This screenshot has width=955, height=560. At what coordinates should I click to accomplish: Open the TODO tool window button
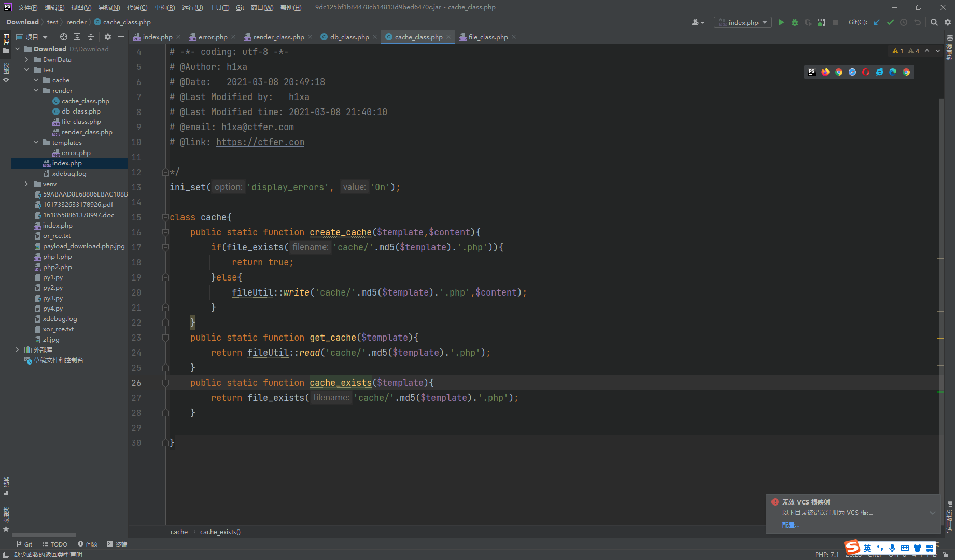(55, 544)
